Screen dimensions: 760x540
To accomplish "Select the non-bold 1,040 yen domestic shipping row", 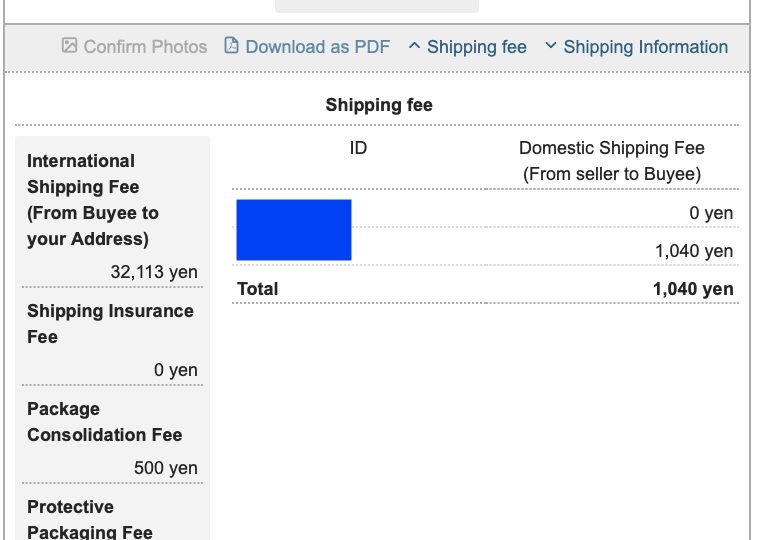I will pos(694,251).
